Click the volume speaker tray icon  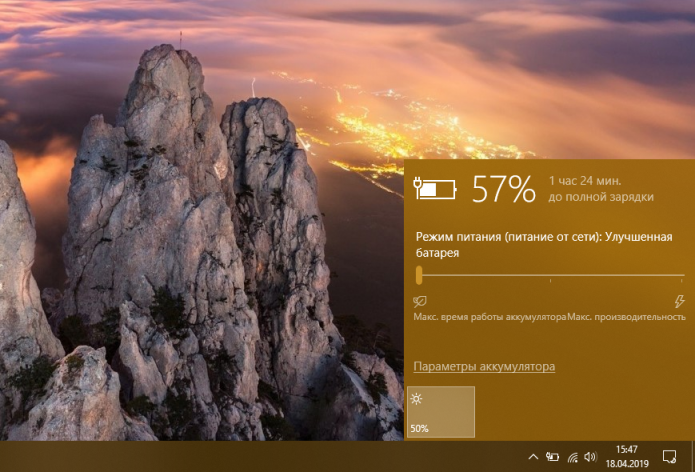pyautogui.click(x=590, y=456)
